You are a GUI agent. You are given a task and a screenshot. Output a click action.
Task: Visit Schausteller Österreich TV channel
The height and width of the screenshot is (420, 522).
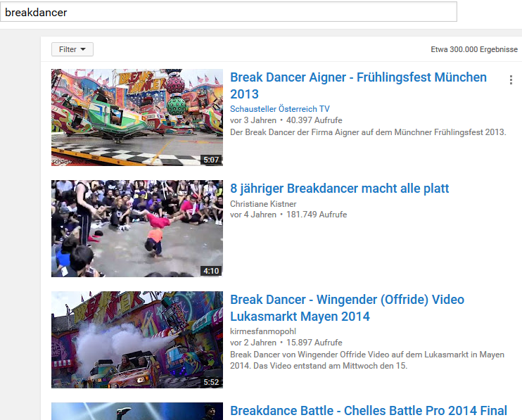279,109
